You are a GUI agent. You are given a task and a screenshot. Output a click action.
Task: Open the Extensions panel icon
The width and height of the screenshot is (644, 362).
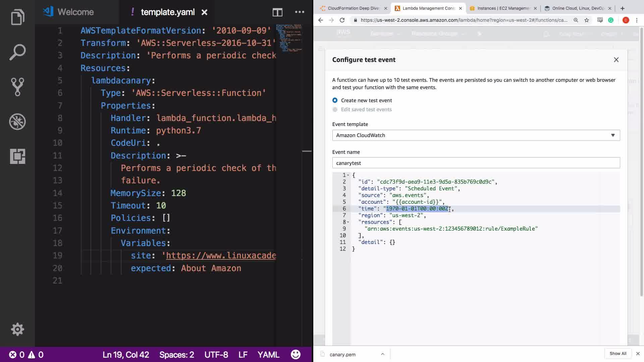(x=17, y=156)
